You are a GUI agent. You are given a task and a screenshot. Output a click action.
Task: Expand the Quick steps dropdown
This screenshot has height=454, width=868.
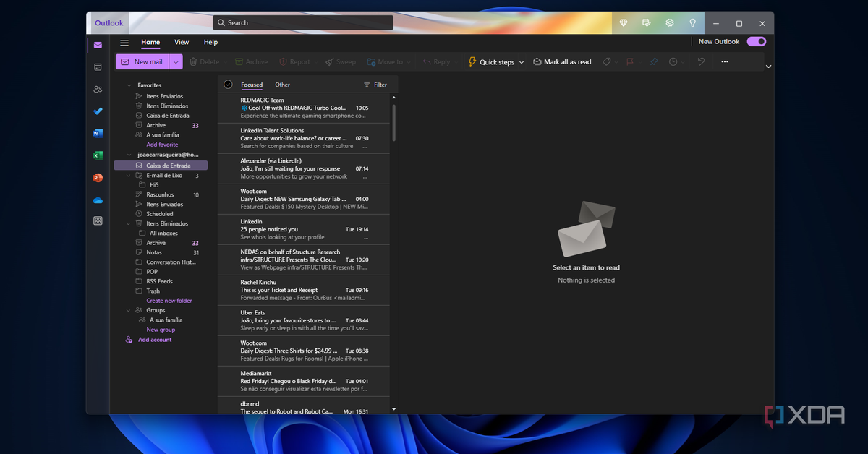522,63
